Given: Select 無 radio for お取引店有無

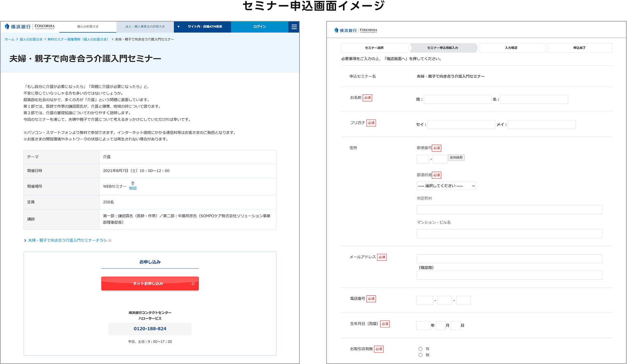Looking at the screenshot, I should [420, 355].
